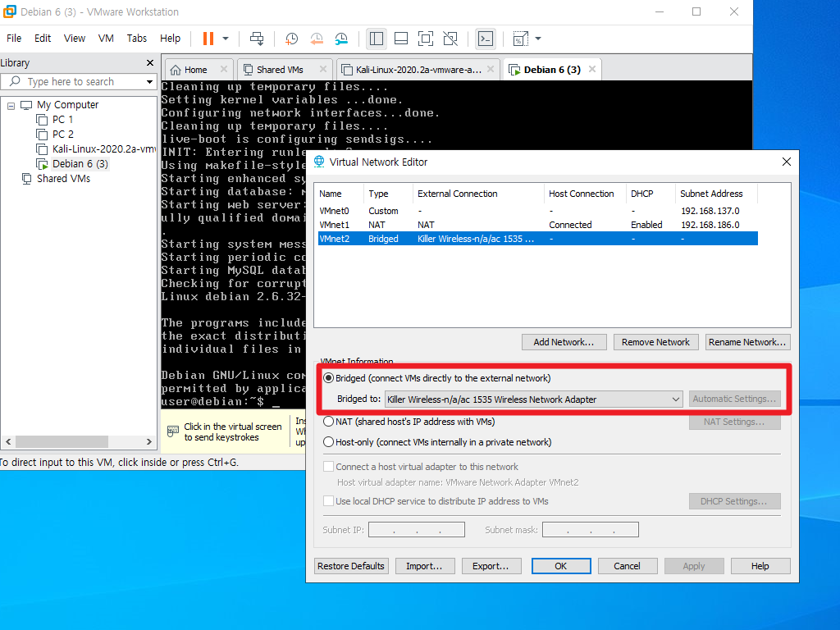Open the Edit menu

tap(43, 38)
